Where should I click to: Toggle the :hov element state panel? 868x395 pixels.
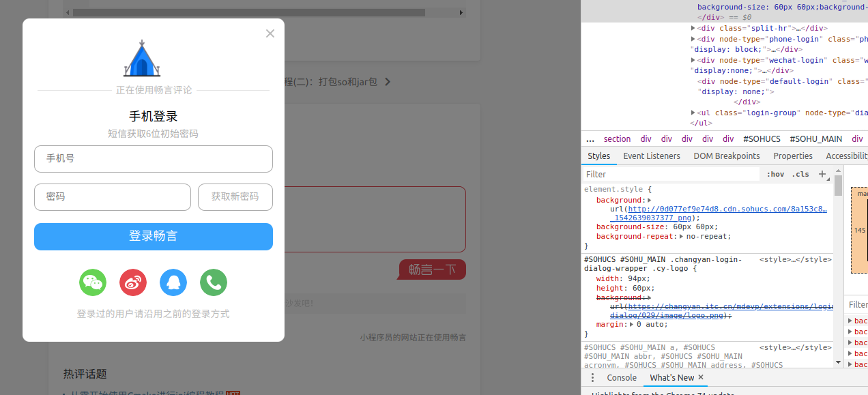[775, 175]
